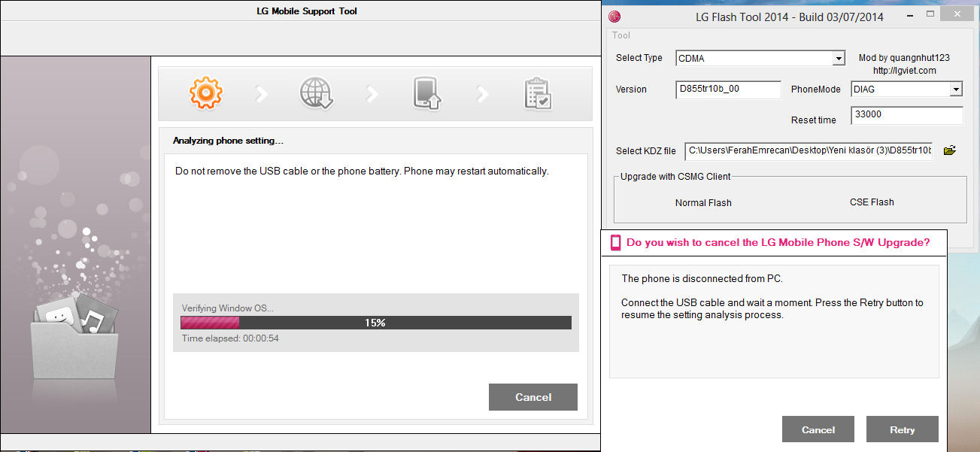
Task: Click 'Upgrade with CSMG Client' group label
Action: pyautogui.click(x=675, y=177)
